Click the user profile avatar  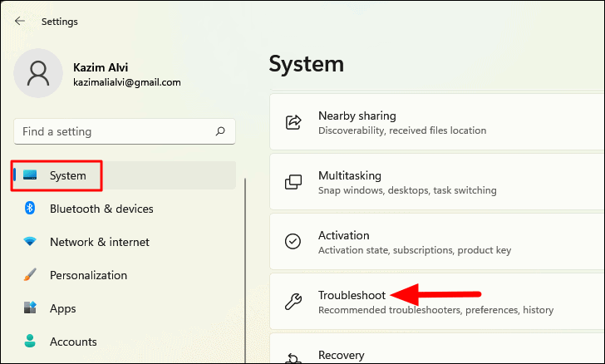[x=38, y=73]
